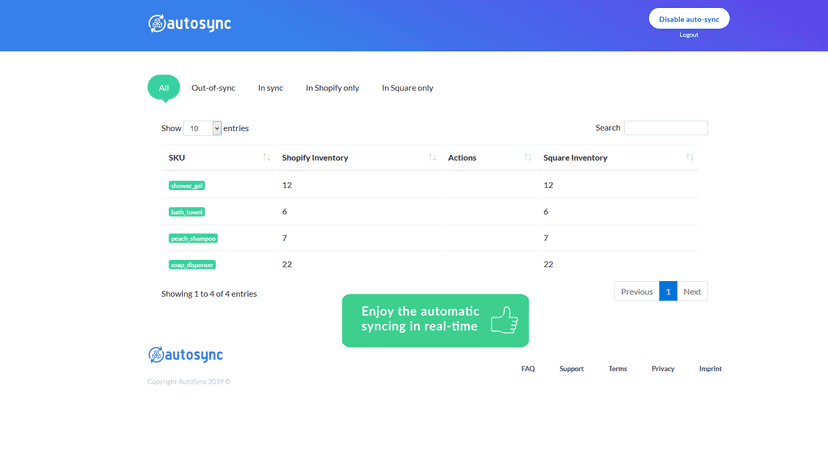Image resolution: width=828 pixels, height=466 pixels.
Task: Open the Imprint footer link
Action: click(710, 369)
